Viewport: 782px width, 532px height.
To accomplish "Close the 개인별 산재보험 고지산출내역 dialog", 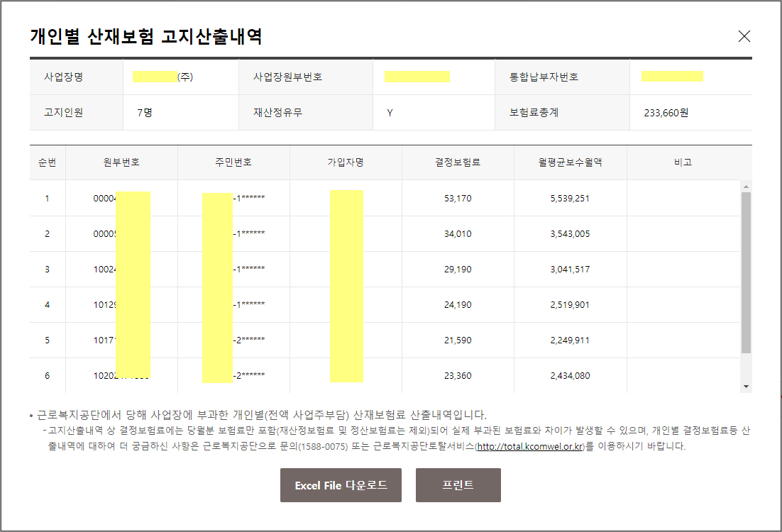I will 744,37.
